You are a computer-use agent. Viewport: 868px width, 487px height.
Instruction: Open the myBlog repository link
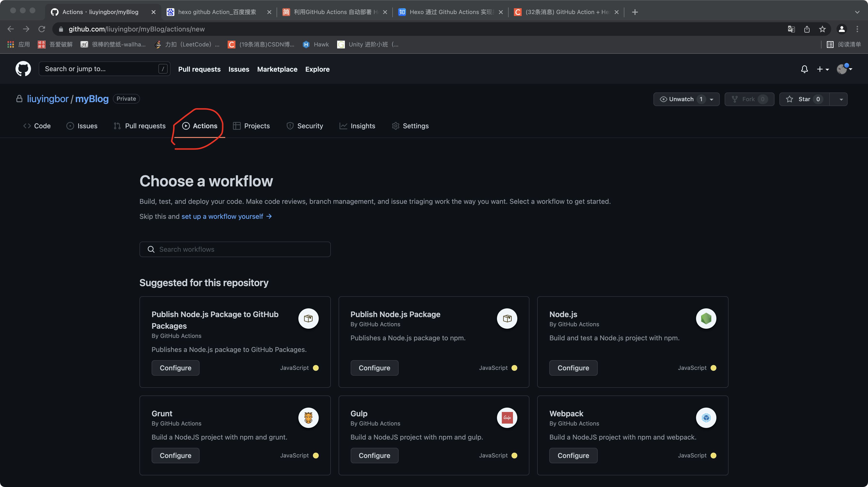pos(92,99)
